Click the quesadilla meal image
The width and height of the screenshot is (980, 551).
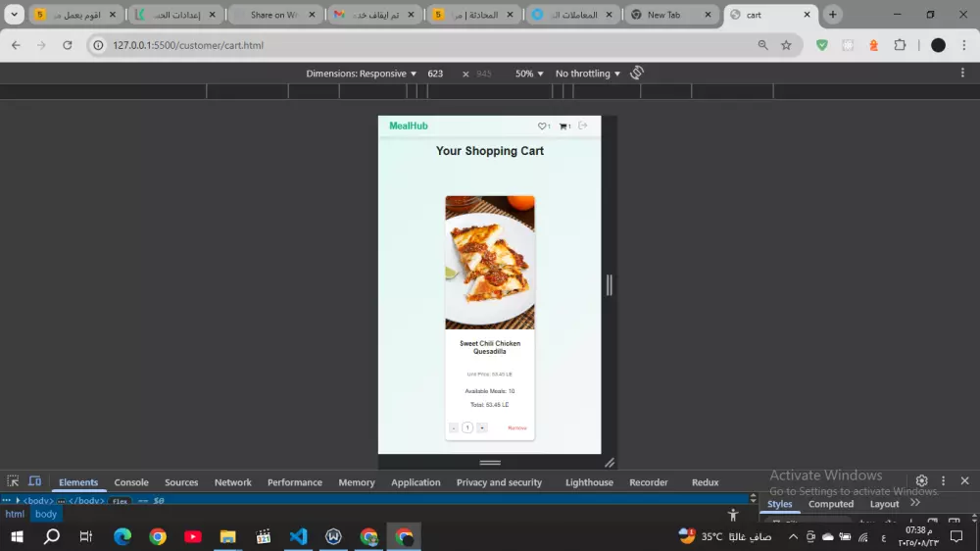[490, 263]
